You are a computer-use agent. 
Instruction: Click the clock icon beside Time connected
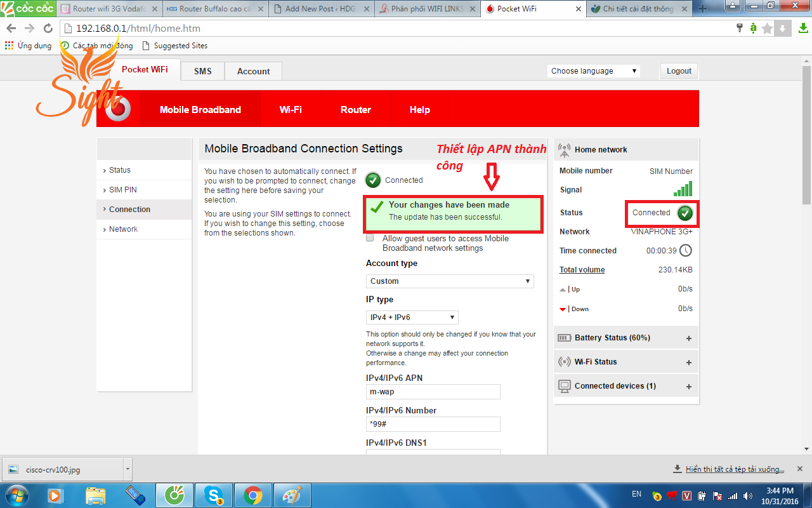686,250
